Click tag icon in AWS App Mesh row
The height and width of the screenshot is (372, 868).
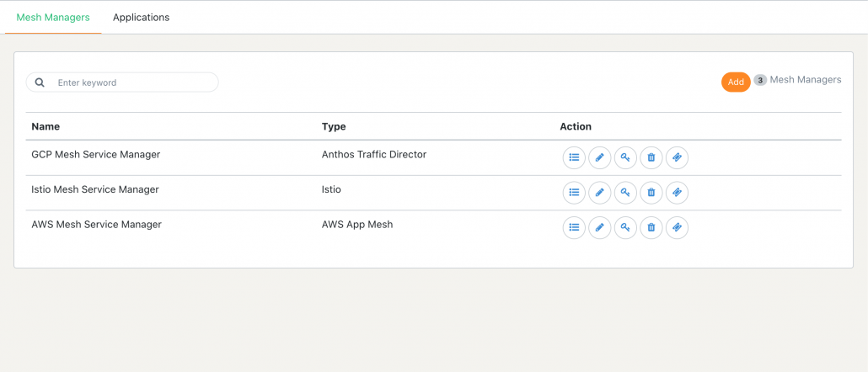coord(677,227)
